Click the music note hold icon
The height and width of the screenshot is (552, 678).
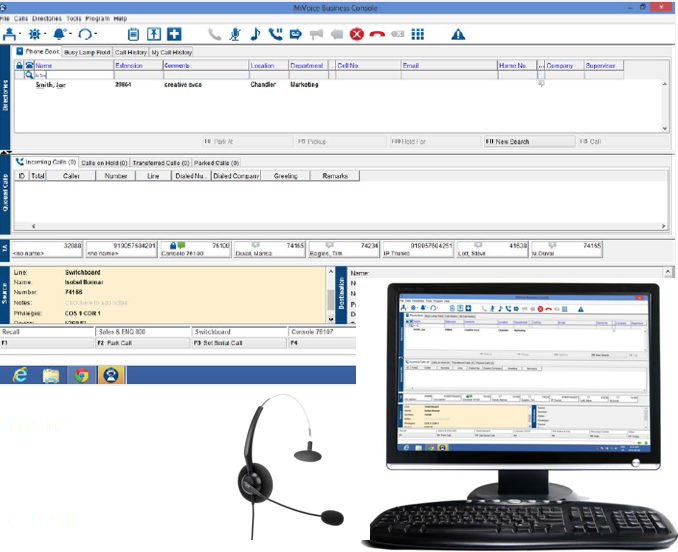(x=255, y=34)
